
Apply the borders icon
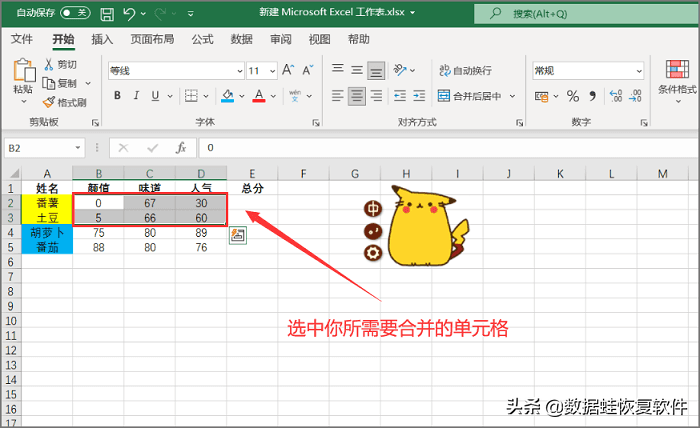point(191,96)
